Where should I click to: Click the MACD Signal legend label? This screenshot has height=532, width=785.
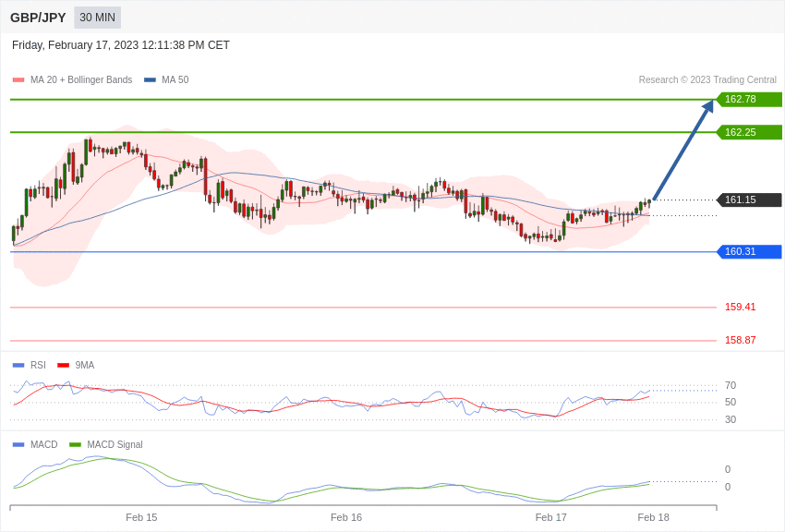[115, 444]
